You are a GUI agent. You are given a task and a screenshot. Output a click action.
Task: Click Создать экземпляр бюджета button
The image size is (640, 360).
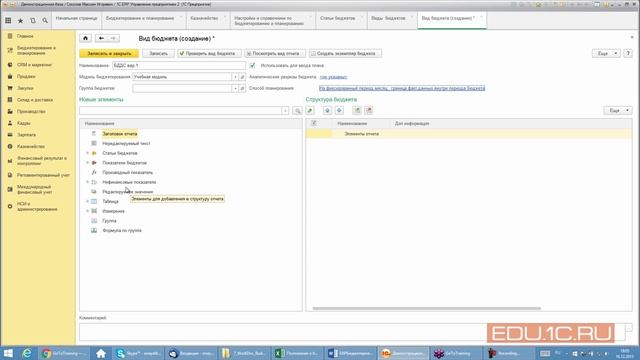[x=345, y=53]
